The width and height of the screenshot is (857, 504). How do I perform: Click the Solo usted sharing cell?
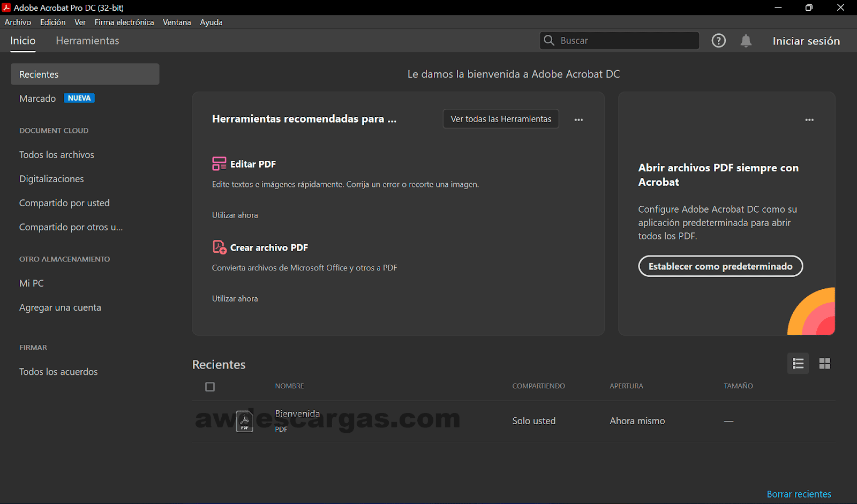tap(534, 421)
